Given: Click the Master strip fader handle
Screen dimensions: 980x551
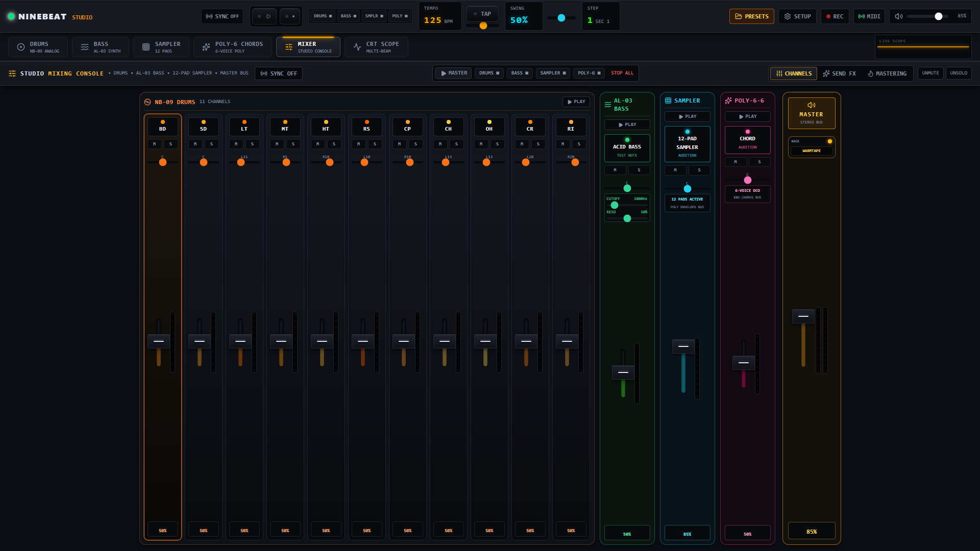Looking at the screenshot, I should click(x=803, y=316).
